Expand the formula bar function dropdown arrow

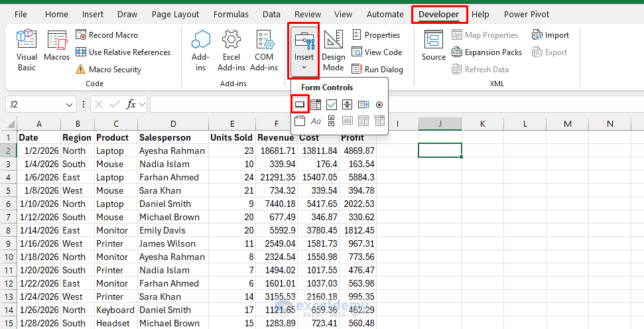pyautogui.click(x=143, y=105)
